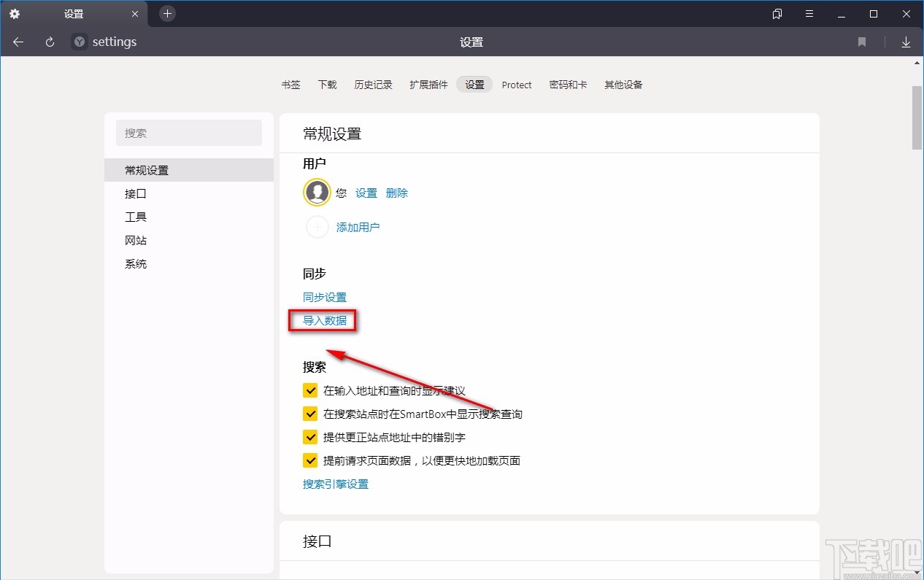
Task: Click the 添加用户 plus icon
Action: pyautogui.click(x=316, y=227)
